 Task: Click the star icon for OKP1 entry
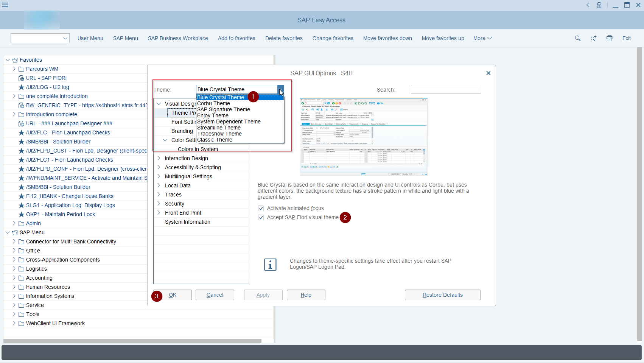tap(22, 214)
